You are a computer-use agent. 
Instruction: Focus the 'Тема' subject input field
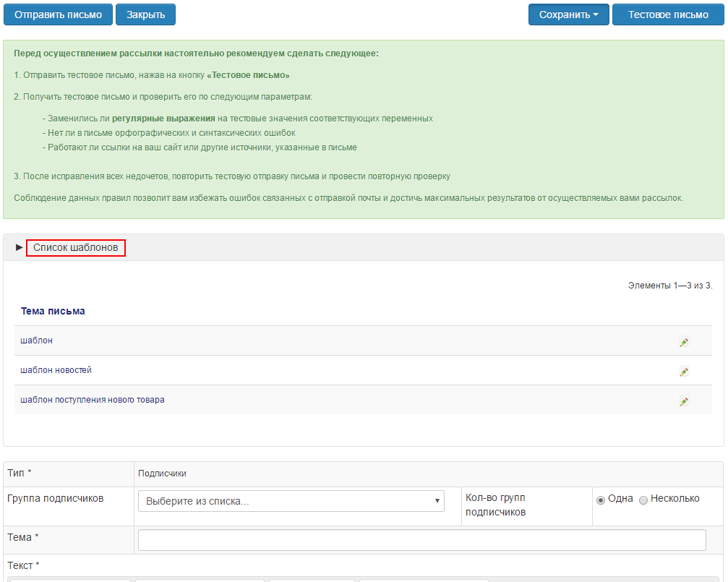pos(421,540)
